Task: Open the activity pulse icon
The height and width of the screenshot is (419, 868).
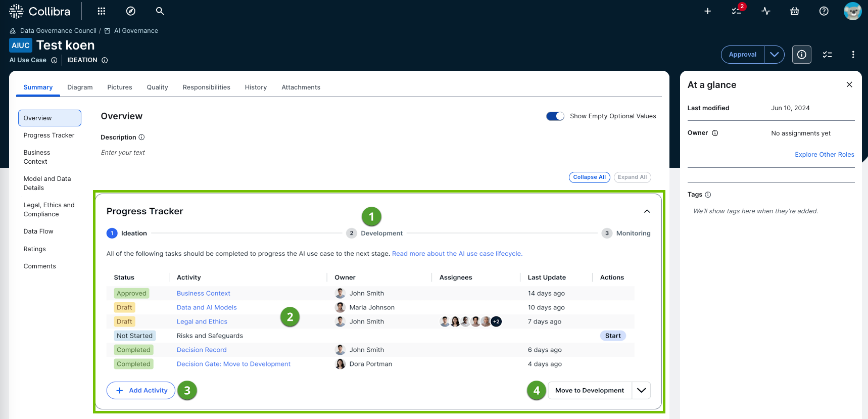Action: (766, 11)
